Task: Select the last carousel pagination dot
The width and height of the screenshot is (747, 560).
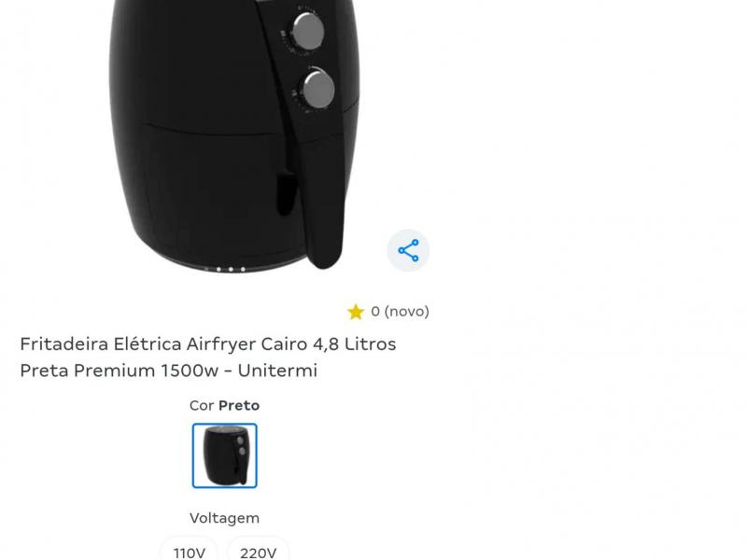Action: (243, 270)
